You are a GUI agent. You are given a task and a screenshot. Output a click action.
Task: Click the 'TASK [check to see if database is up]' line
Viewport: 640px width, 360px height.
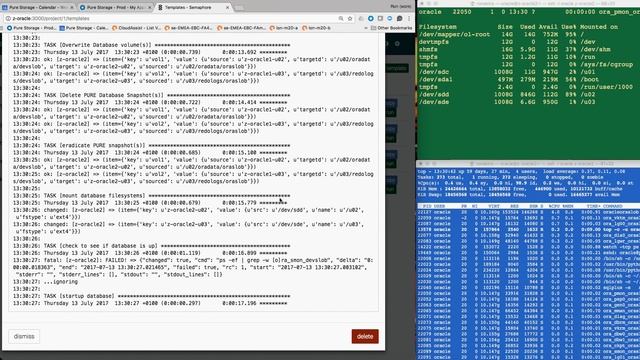click(x=151, y=246)
